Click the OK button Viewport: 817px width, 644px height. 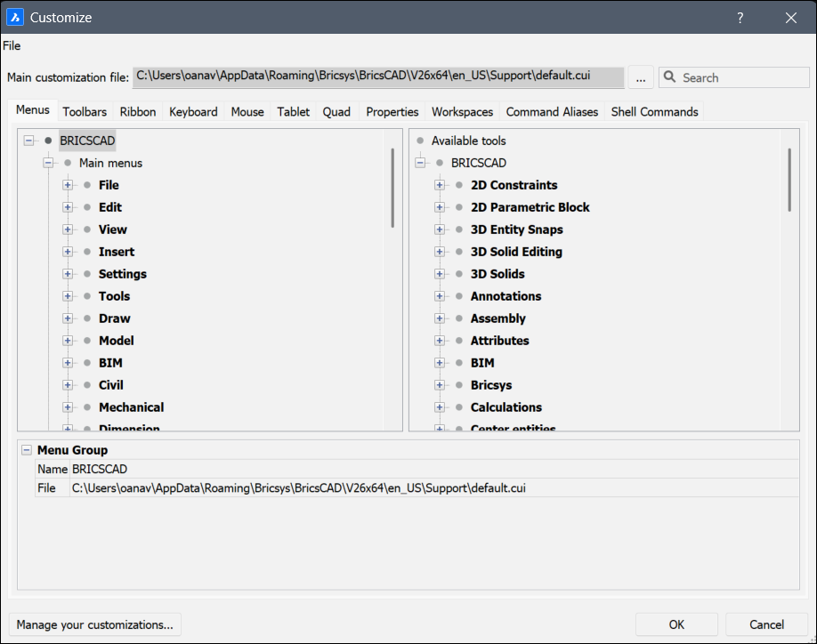click(x=676, y=624)
